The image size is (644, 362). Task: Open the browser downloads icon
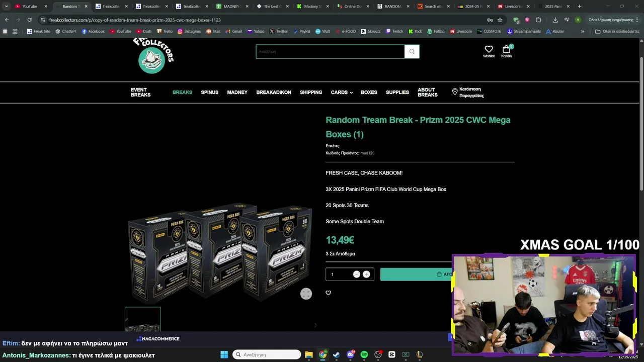coord(555,20)
